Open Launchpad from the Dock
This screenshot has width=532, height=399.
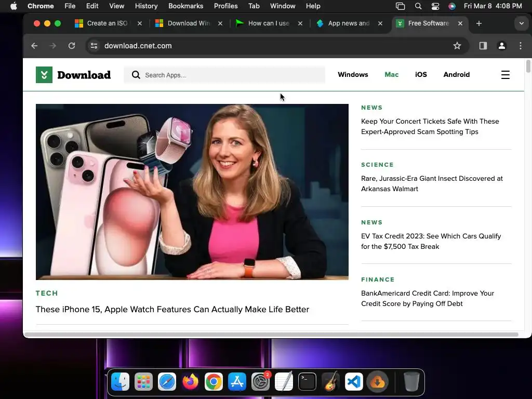click(x=143, y=382)
